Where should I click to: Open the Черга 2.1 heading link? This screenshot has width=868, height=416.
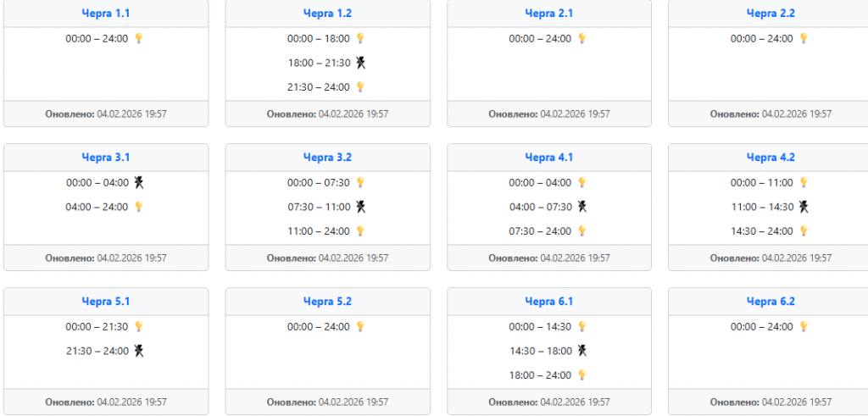coord(549,14)
